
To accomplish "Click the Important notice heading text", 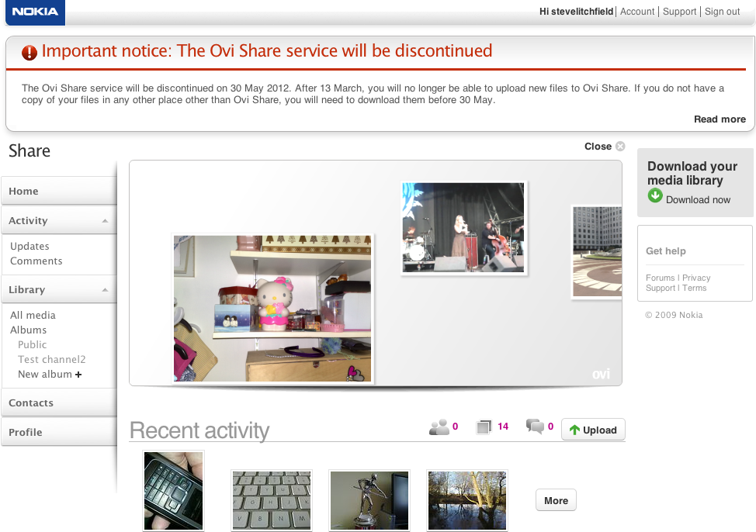I will (x=267, y=50).
